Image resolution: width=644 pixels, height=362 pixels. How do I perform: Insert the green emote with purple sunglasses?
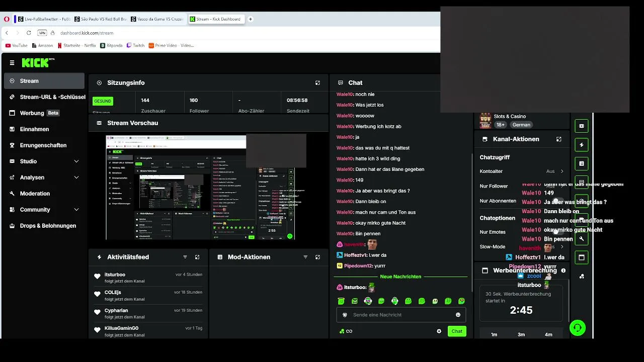click(x=368, y=301)
